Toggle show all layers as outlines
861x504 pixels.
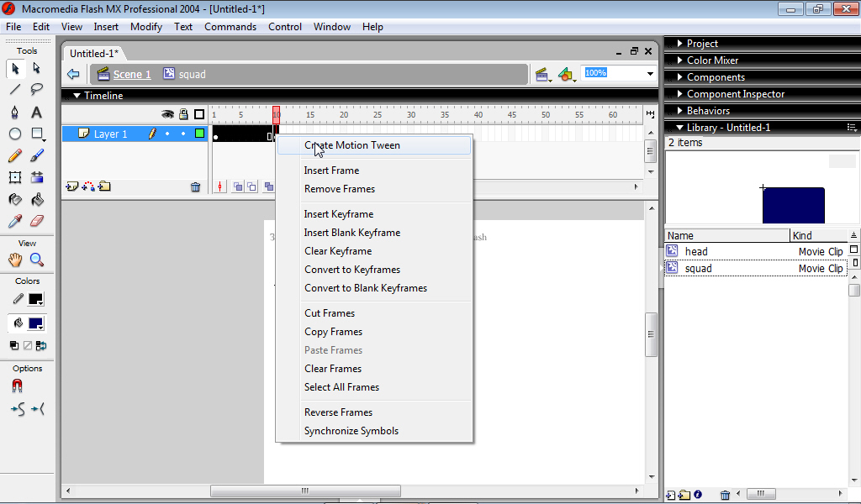(199, 114)
